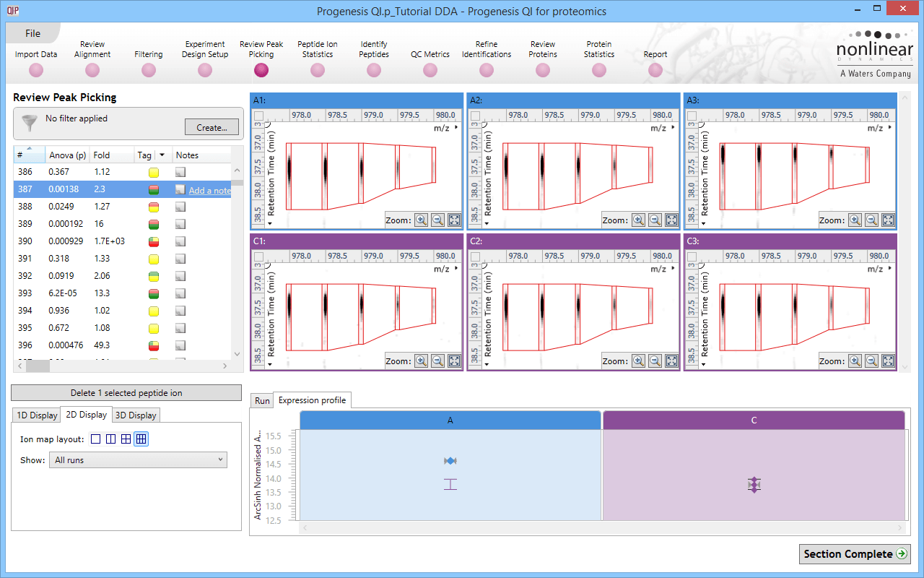Select the condition C group header
Screen dimensions: 924x578
tap(754, 420)
